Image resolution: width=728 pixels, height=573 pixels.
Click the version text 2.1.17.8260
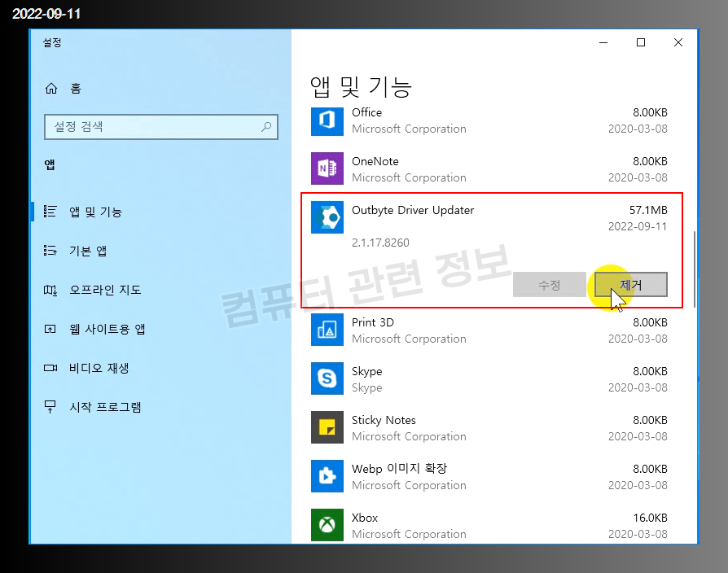(x=380, y=243)
